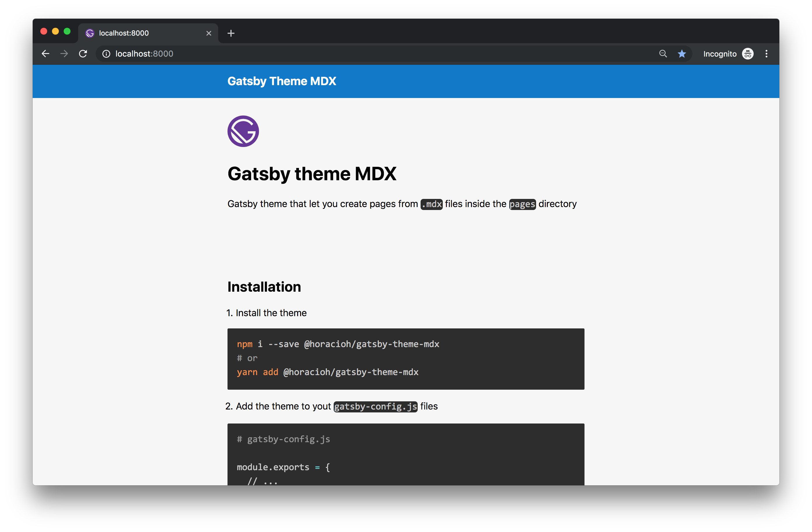The height and width of the screenshot is (532, 812).
Task: Close the localhost:8000 tab
Action: (209, 33)
